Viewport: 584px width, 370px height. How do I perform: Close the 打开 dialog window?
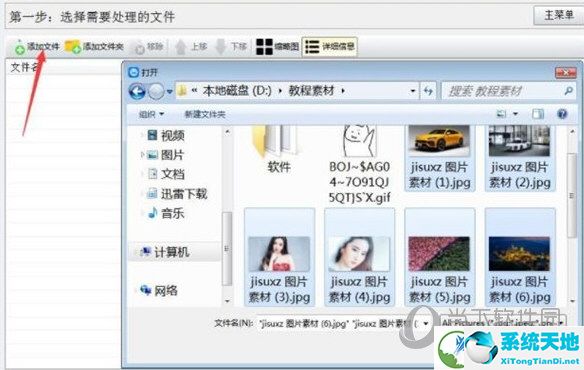click(x=565, y=72)
